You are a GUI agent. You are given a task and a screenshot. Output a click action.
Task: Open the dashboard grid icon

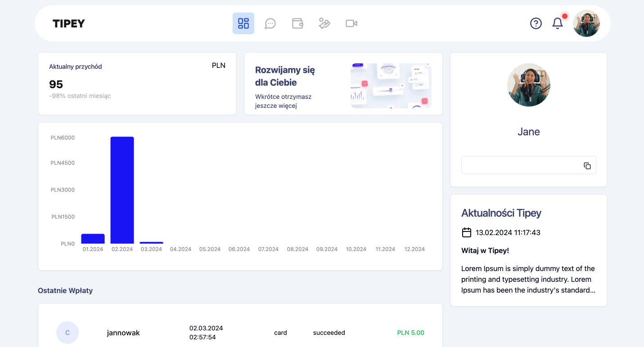tap(243, 23)
